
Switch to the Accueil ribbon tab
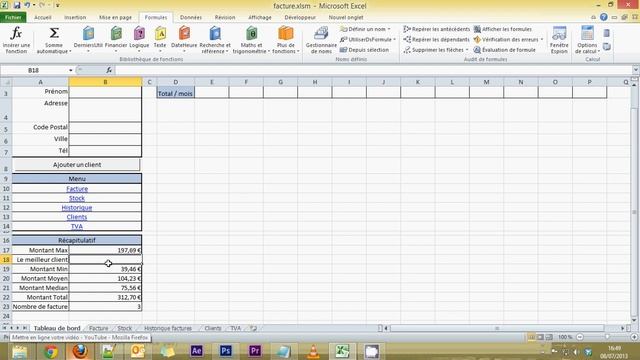[43, 17]
